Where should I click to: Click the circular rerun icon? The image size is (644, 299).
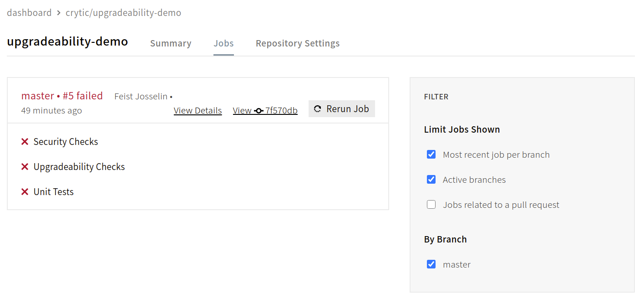(318, 109)
